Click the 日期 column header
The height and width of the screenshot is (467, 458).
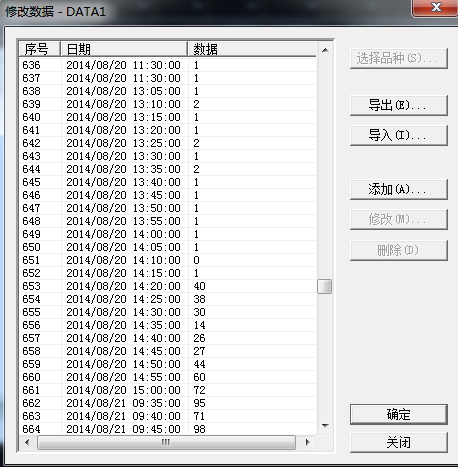[124, 49]
